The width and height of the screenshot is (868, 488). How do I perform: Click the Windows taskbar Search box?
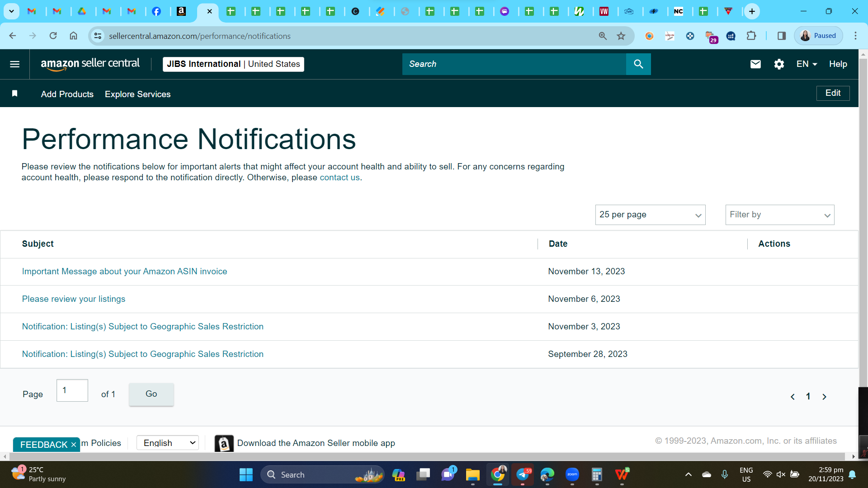323,474
